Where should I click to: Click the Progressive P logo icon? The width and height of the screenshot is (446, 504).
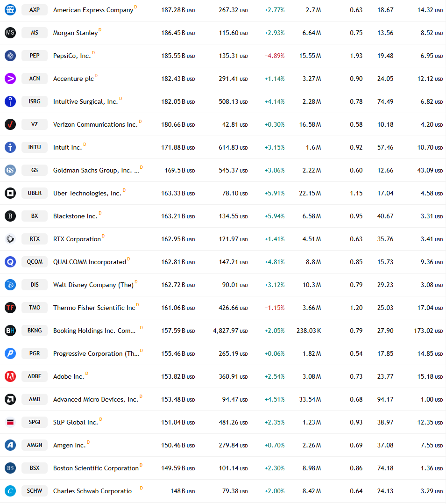[x=10, y=353]
